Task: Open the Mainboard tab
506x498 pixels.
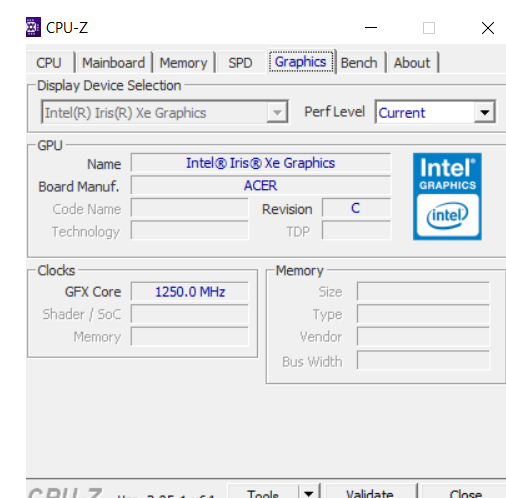Action: pyautogui.click(x=113, y=63)
